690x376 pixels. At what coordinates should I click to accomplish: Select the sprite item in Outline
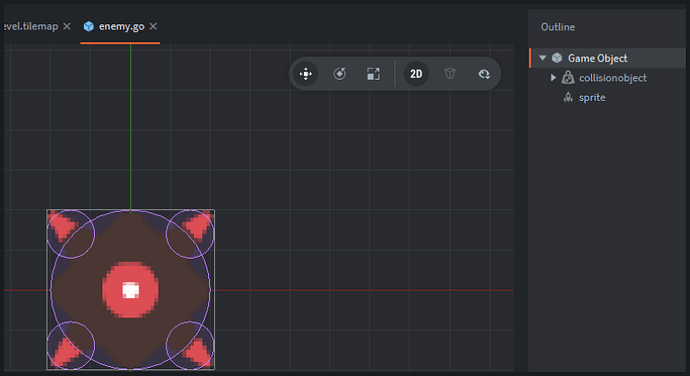592,97
